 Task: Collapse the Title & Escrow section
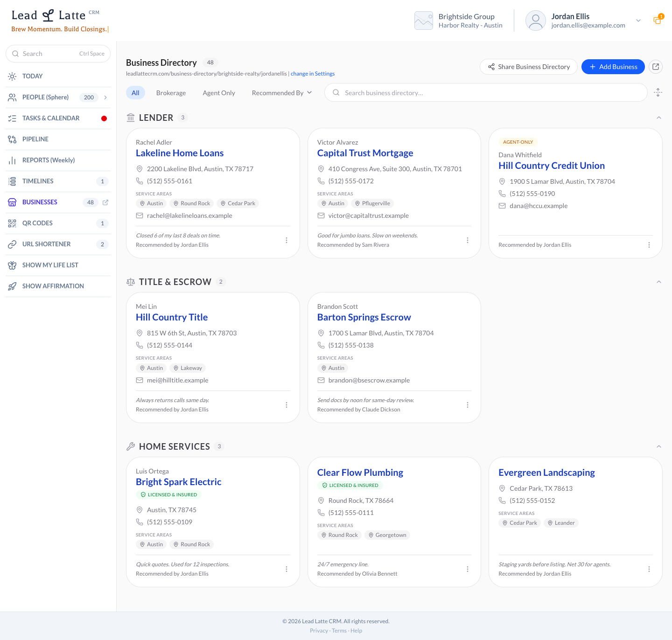pyautogui.click(x=658, y=282)
